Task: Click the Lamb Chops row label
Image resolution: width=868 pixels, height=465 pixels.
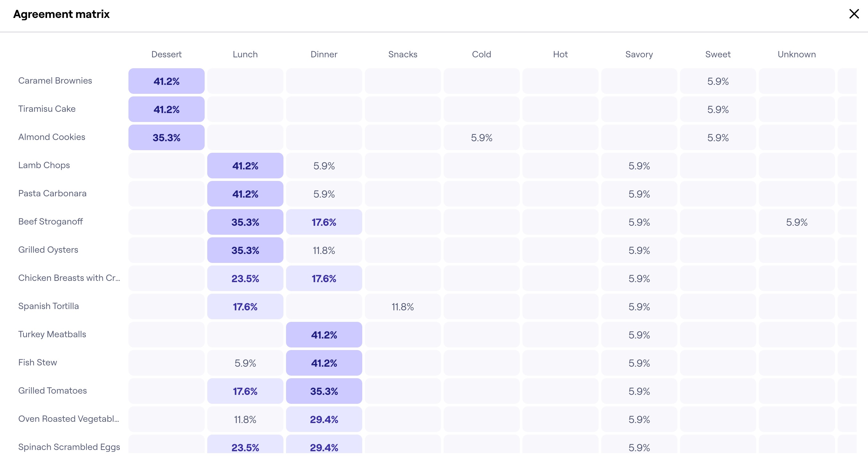Action: pyautogui.click(x=44, y=165)
